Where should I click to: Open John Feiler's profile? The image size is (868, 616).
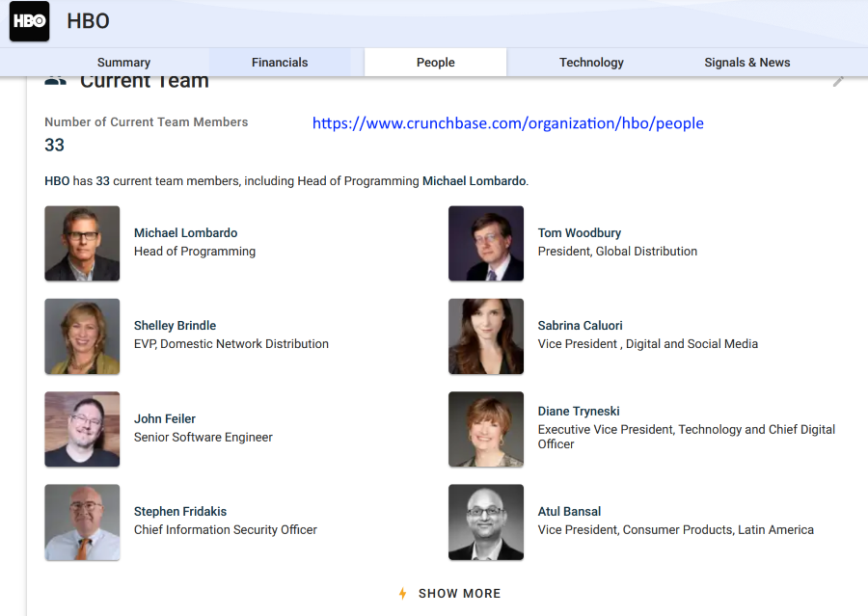pyautogui.click(x=164, y=419)
